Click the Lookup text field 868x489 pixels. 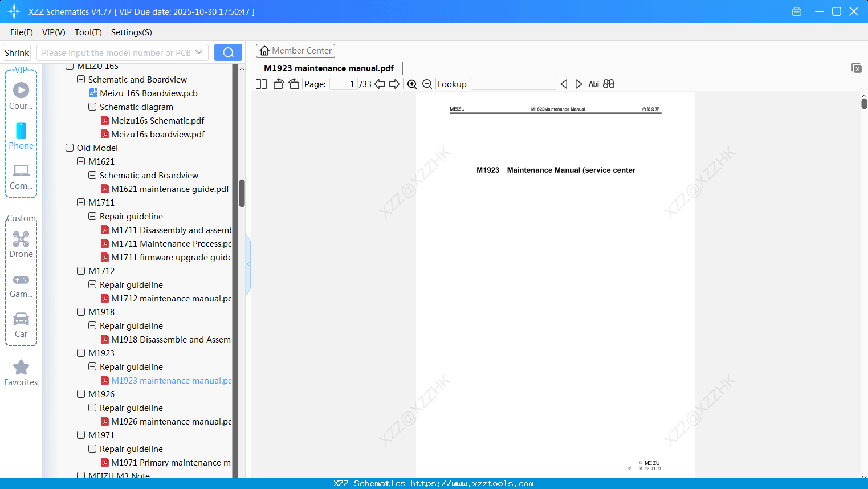click(x=514, y=84)
